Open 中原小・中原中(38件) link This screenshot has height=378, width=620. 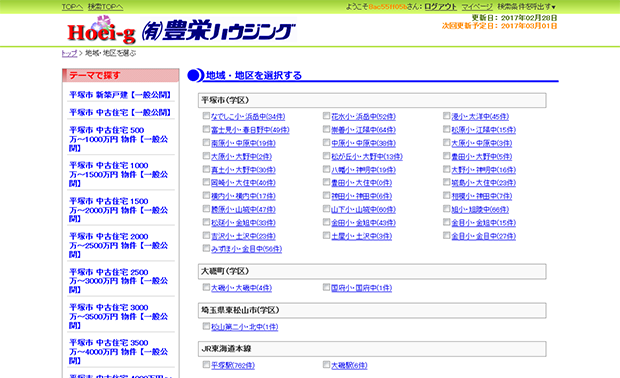[363, 143]
